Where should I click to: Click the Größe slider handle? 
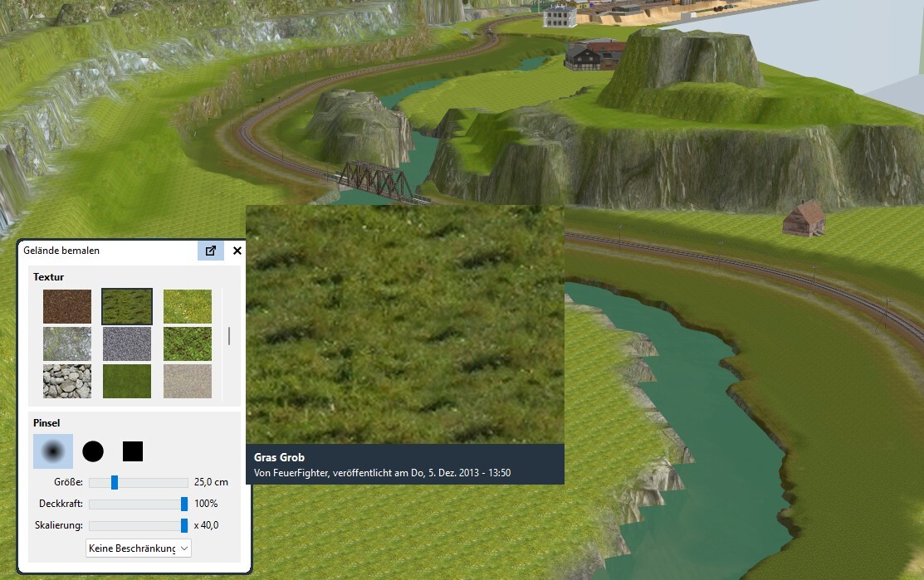pos(115,482)
